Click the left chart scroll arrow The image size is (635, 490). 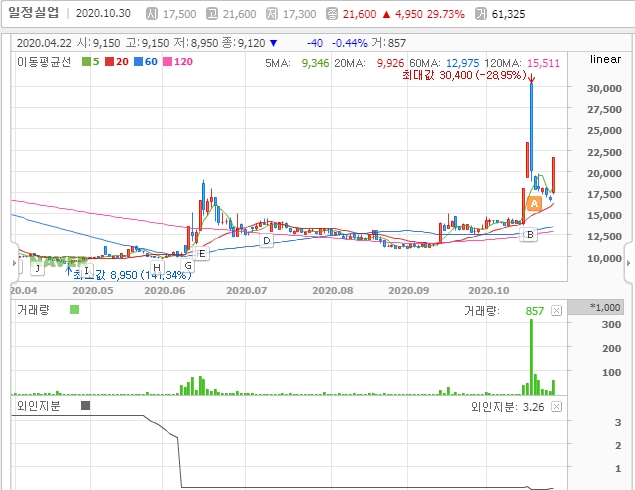point(14,263)
